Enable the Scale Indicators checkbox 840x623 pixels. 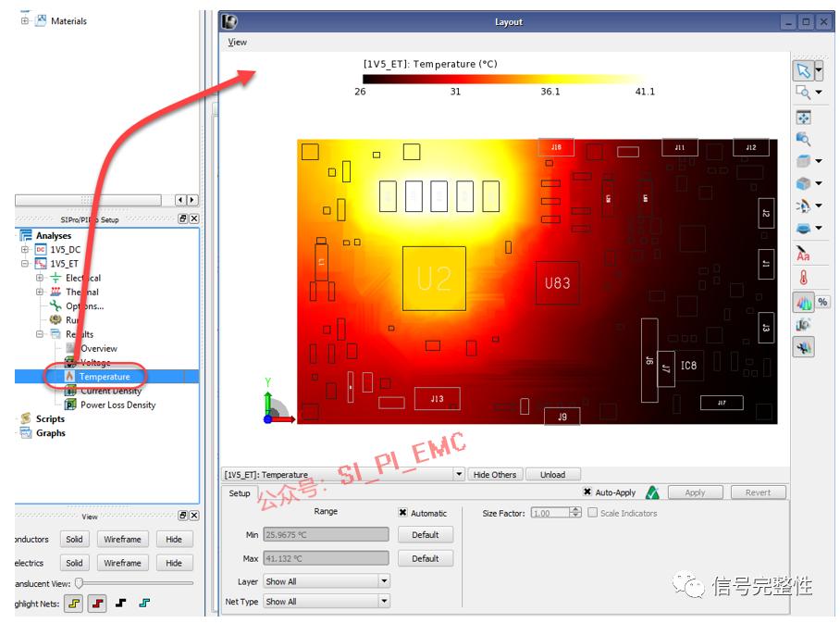pyautogui.click(x=592, y=513)
